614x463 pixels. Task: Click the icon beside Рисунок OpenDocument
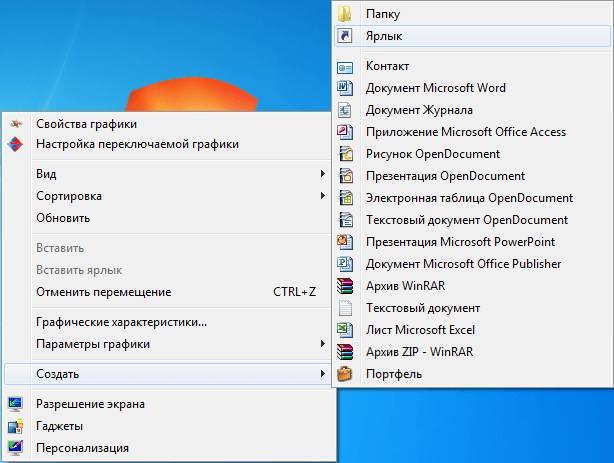point(346,154)
